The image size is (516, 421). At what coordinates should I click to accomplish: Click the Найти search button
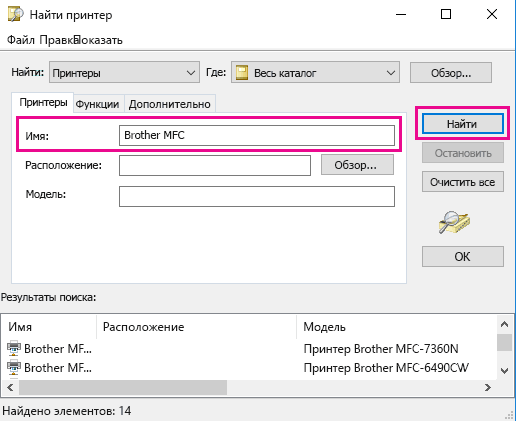(x=462, y=124)
